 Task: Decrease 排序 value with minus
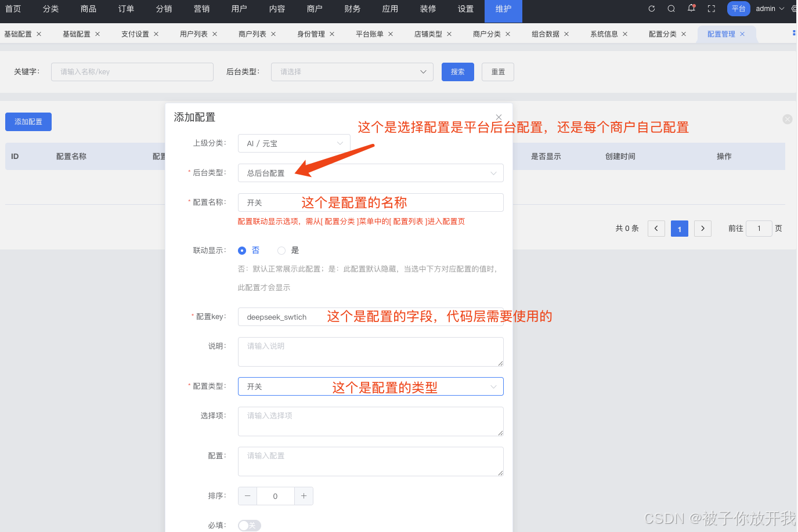tap(248, 496)
